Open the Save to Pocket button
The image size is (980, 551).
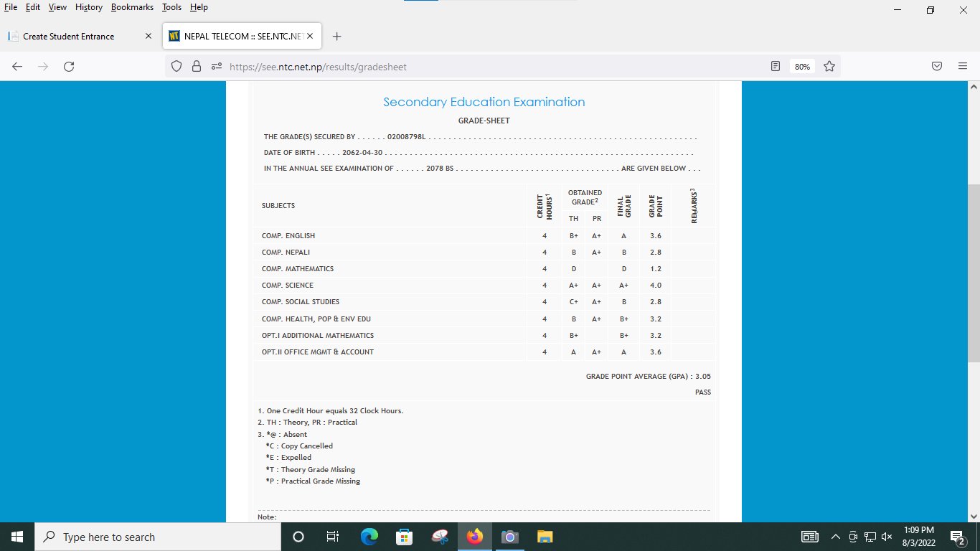tap(936, 67)
